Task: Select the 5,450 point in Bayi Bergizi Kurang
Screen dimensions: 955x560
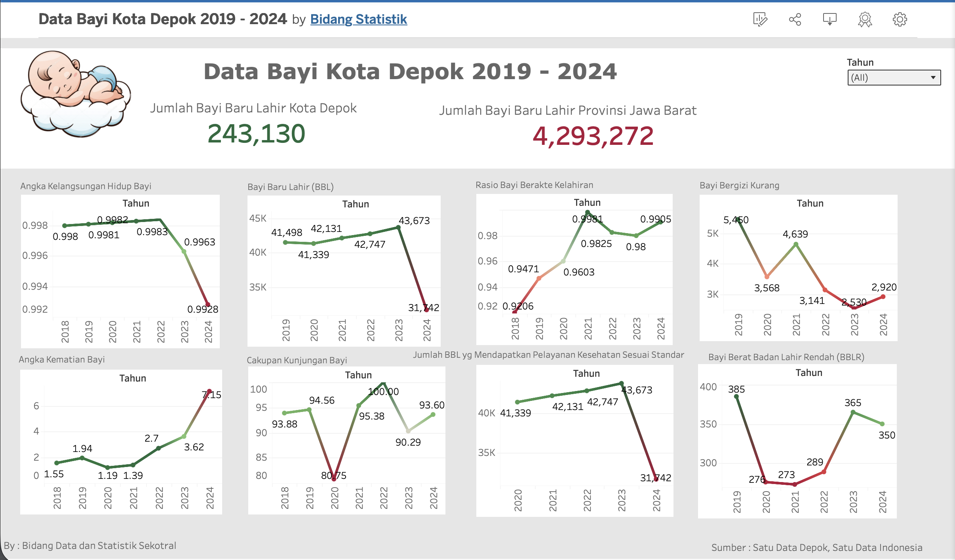Action: (x=738, y=219)
